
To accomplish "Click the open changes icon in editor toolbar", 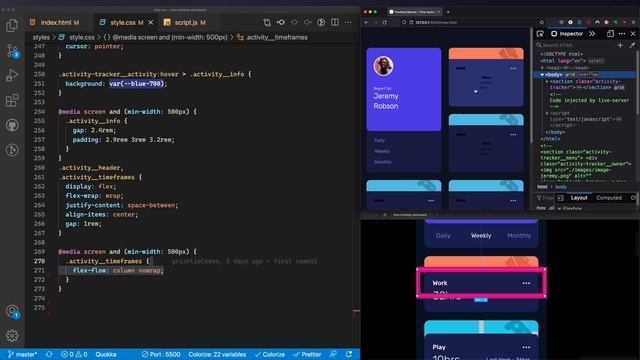I will point(281,22).
